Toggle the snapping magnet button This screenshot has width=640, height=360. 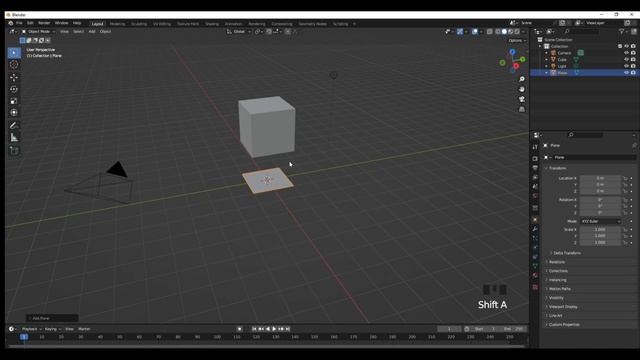coord(269,31)
